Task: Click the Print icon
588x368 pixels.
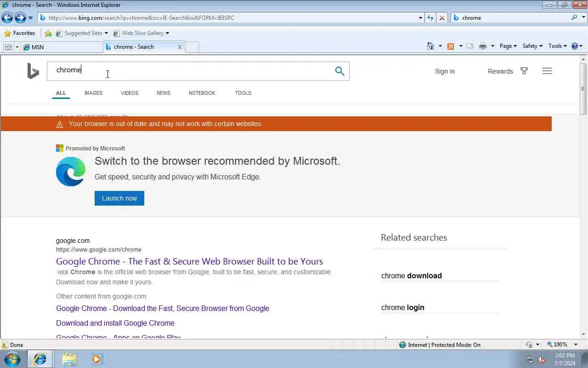Action: pos(482,46)
